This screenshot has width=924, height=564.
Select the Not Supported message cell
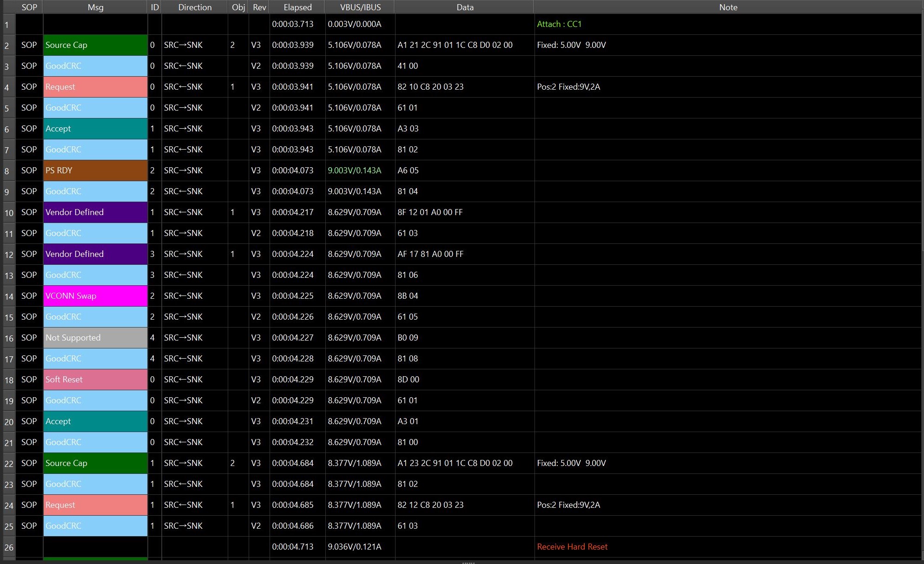95,338
